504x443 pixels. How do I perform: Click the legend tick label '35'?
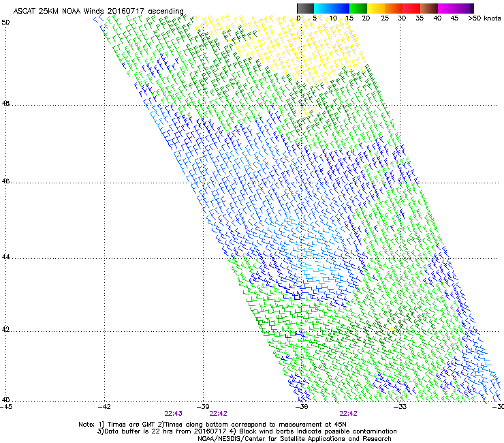pyautogui.click(x=420, y=18)
